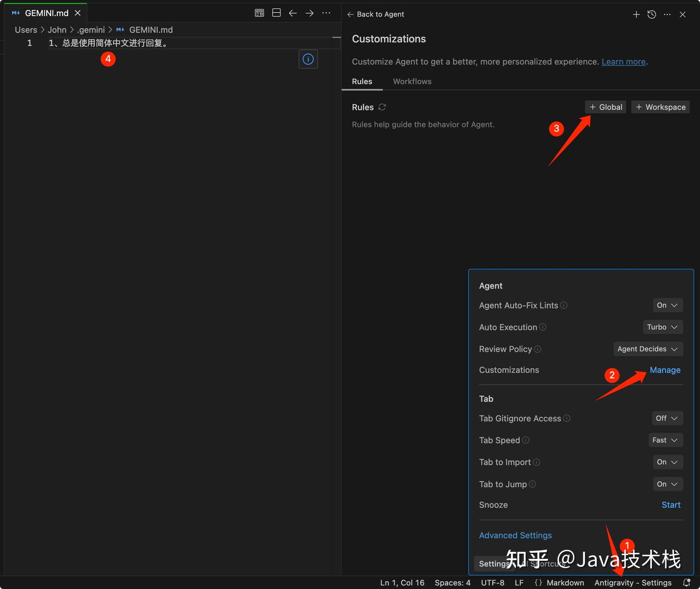
Task: Start a new agent conversation with the plus icon
Action: click(x=636, y=14)
